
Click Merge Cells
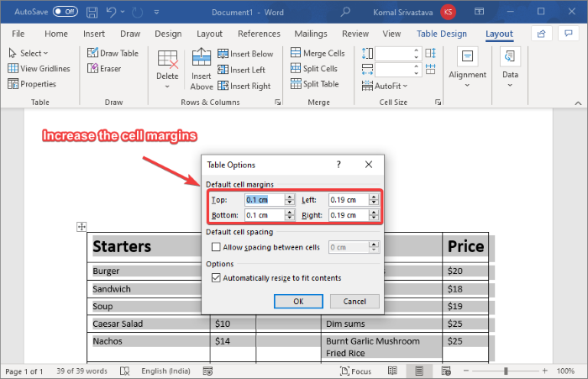pyautogui.click(x=318, y=53)
